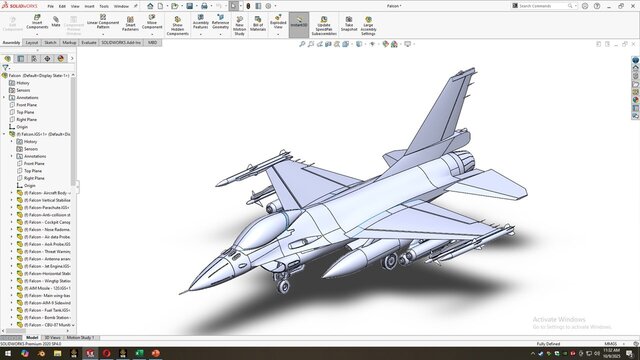Click Update SpeedPak Subassemblies
This screenshot has height=360, width=640.
(x=324, y=26)
